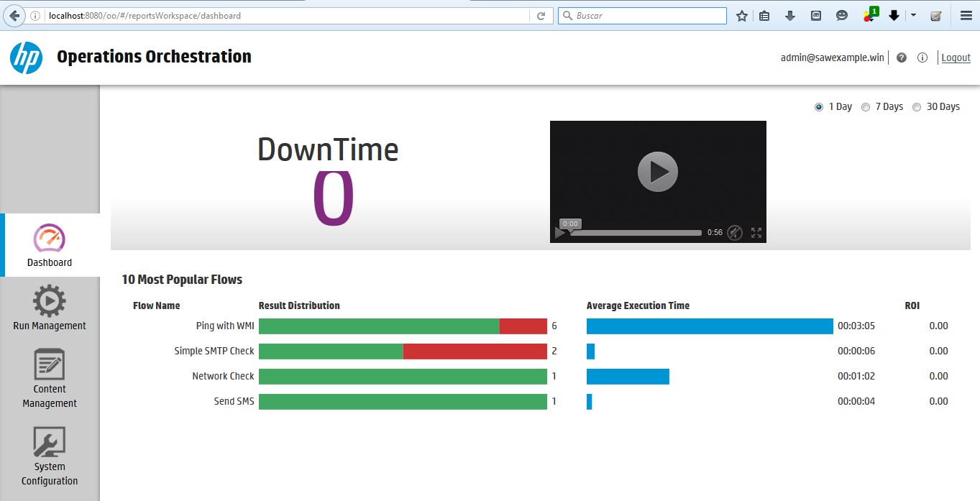
Task: Expand the browser downloads dropdown arrow
Action: click(913, 15)
